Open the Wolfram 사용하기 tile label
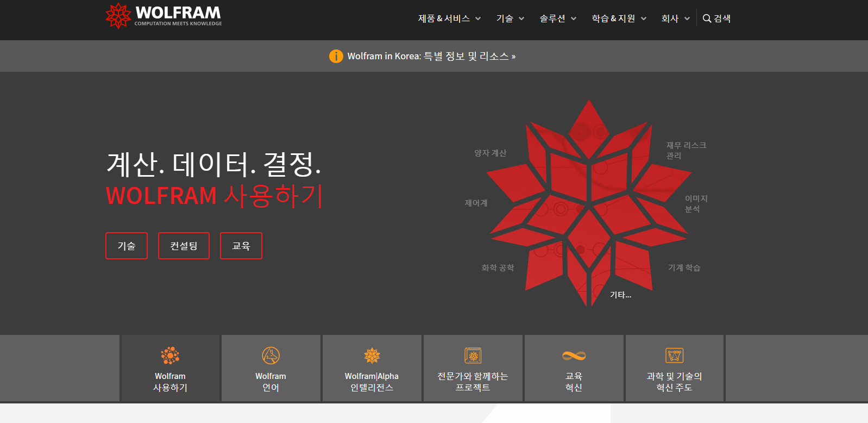This screenshot has width=868, height=423. tap(170, 382)
